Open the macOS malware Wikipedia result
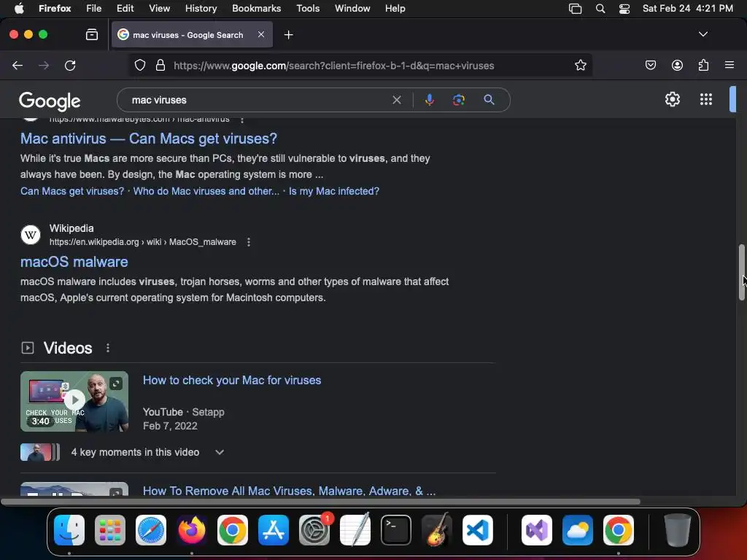The image size is (747, 560). 74,262
